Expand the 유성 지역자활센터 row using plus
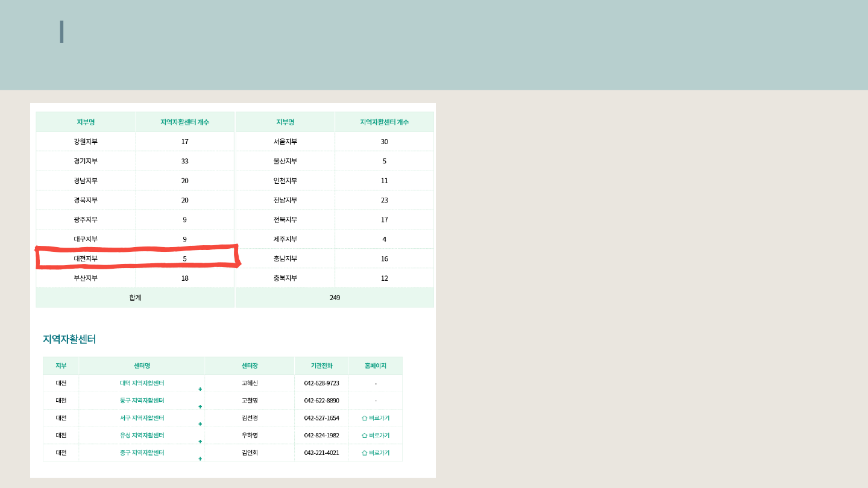The width and height of the screenshot is (868, 488). click(x=200, y=442)
